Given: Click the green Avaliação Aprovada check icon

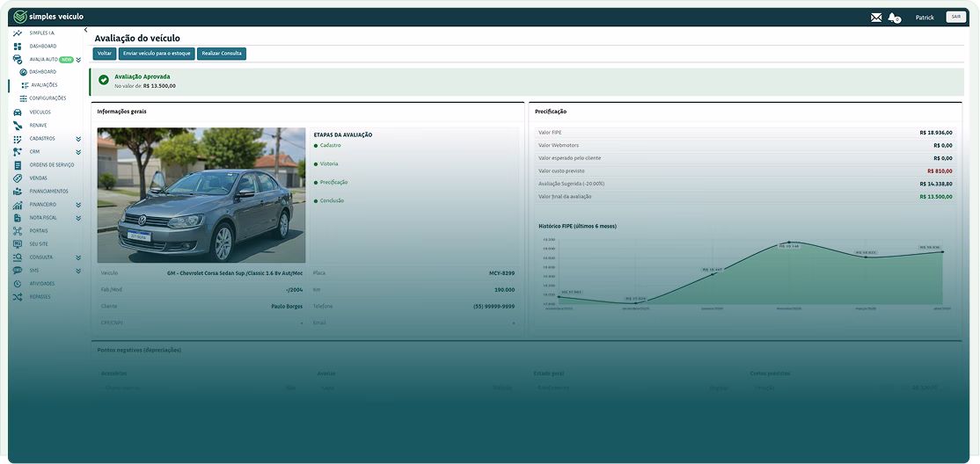Looking at the screenshot, I should point(104,80).
